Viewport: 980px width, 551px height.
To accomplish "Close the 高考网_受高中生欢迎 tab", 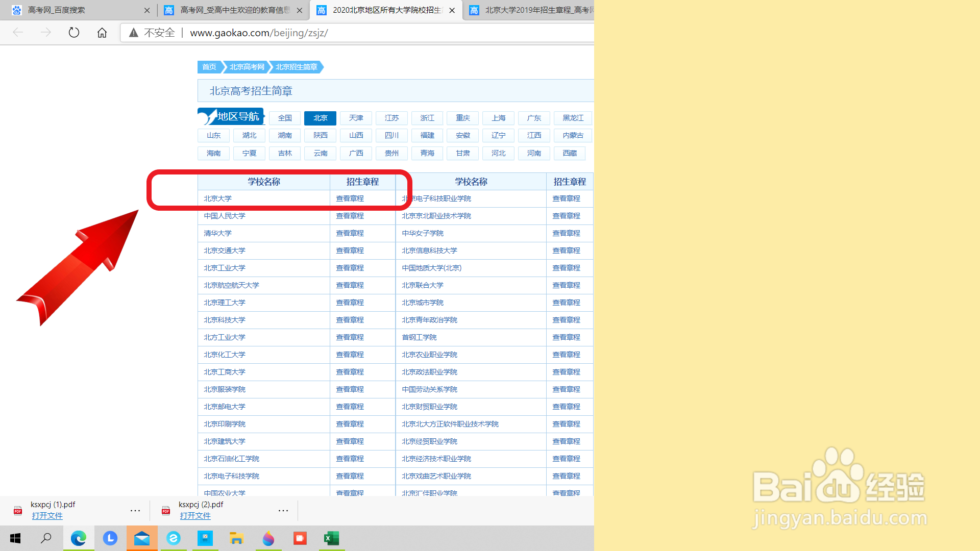I will pos(300,10).
